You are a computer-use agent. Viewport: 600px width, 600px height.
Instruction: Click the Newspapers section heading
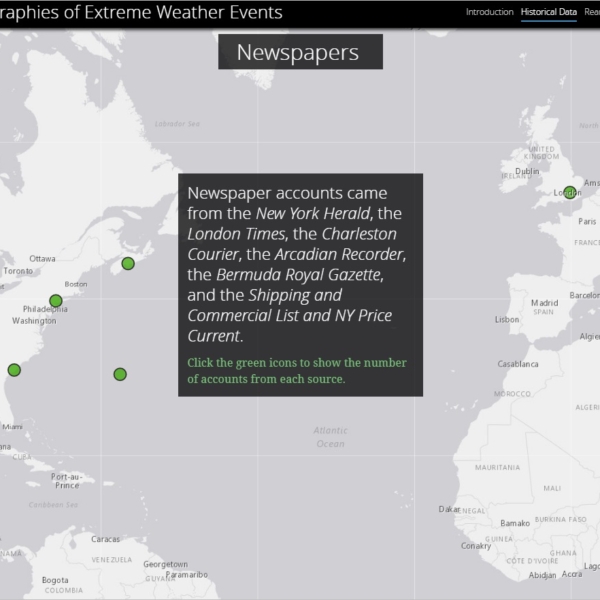pyautogui.click(x=300, y=52)
